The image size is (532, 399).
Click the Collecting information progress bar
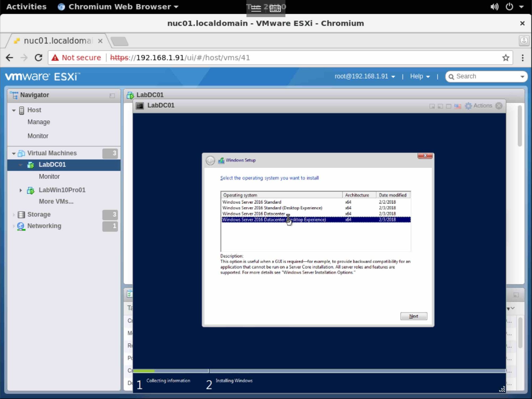point(171,371)
